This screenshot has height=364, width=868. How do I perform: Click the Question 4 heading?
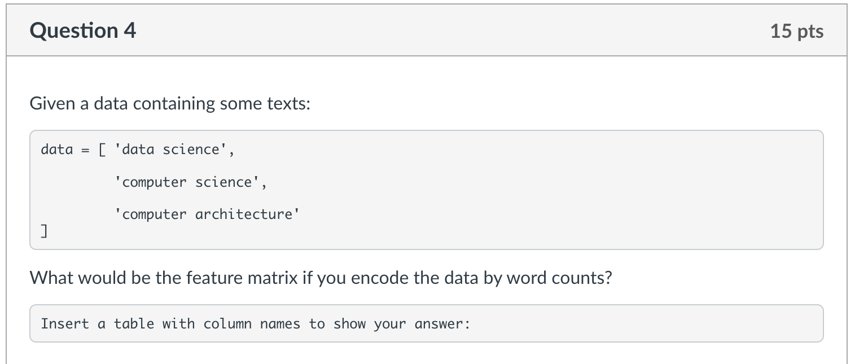(83, 30)
